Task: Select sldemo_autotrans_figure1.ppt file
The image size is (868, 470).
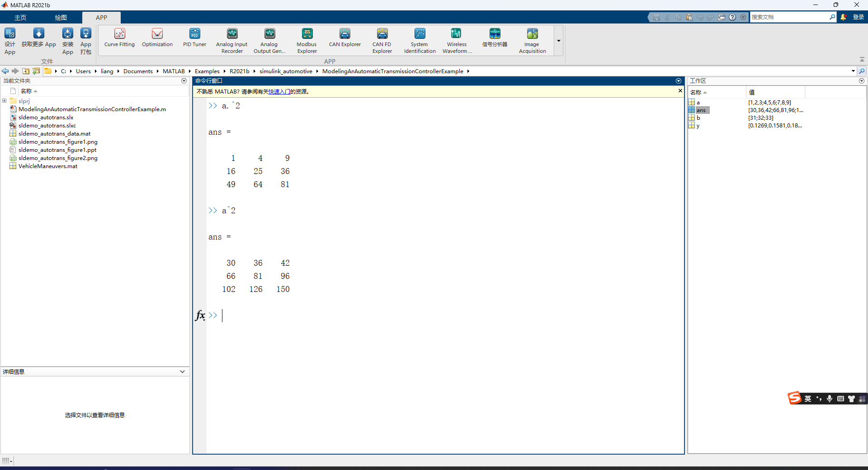Action: [57, 150]
